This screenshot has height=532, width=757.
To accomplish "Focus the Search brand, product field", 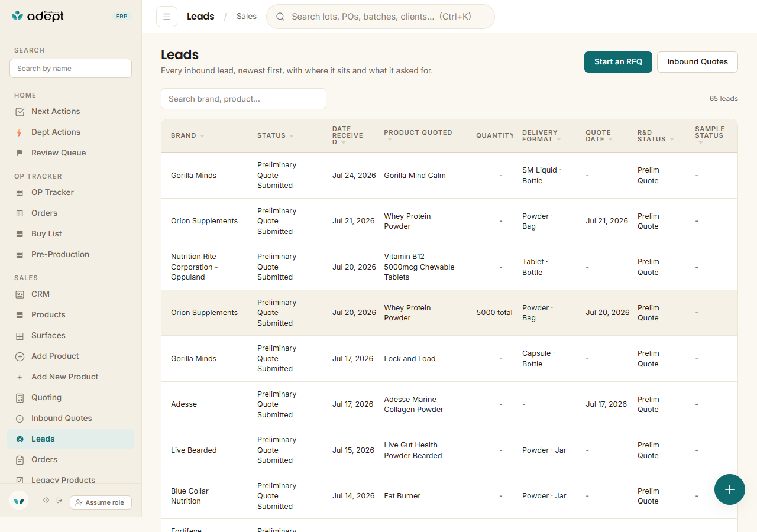I will (244, 99).
